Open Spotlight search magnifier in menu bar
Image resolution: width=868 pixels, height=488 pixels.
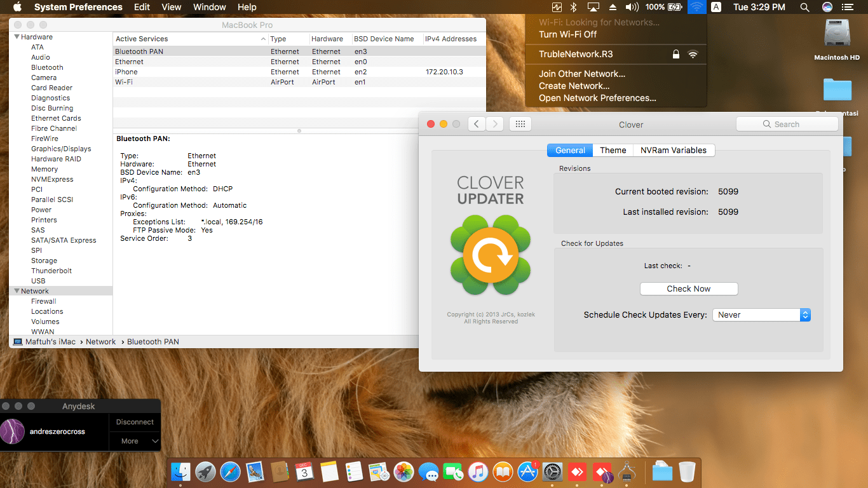click(804, 7)
